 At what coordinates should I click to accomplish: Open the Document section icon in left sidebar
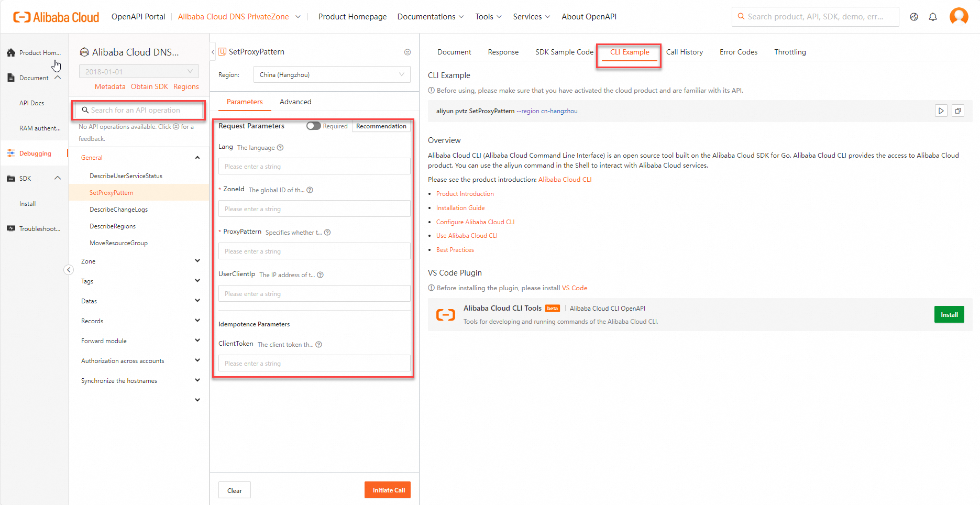[x=10, y=78]
